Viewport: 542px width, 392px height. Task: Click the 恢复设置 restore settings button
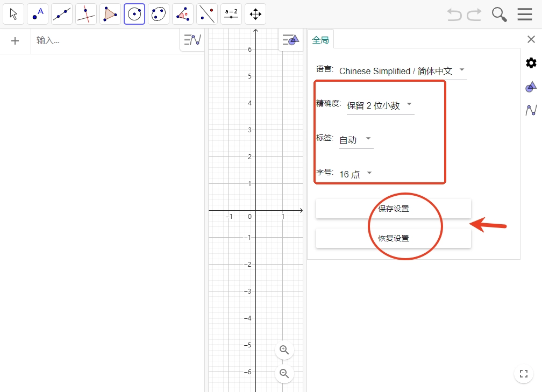393,238
